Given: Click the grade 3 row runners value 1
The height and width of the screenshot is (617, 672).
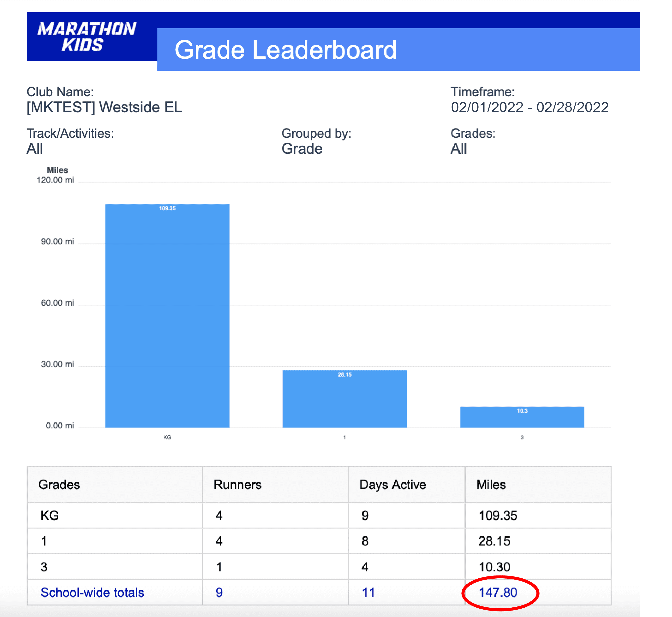Looking at the screenshot, I should [219, 567].
